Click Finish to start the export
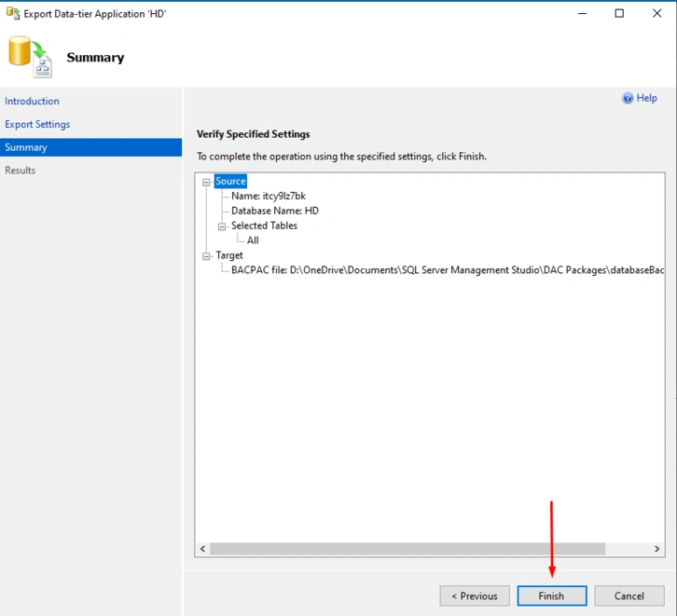Image resolution: width=677 pixels, height=616 pixels. tap(552, 595)
